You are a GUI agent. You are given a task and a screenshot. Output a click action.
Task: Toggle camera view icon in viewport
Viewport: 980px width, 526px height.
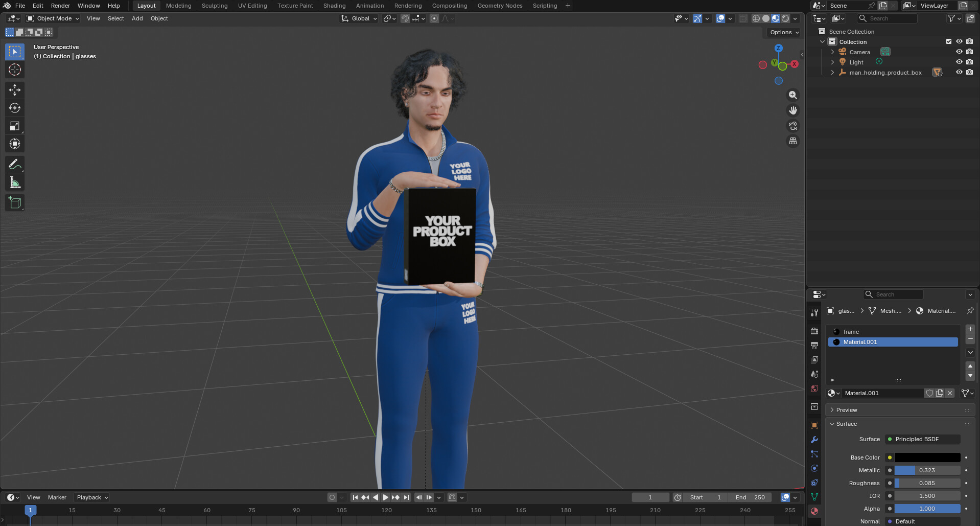pos(793,126)
